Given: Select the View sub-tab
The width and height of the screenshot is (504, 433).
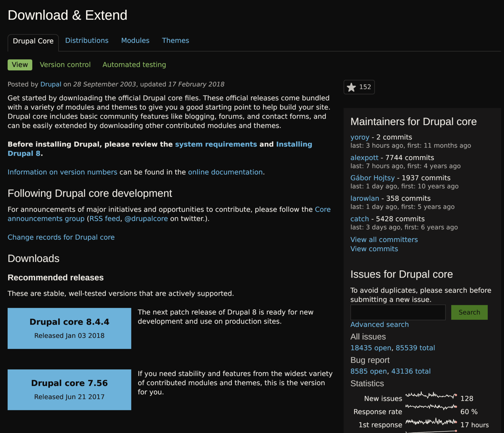Looking at the screenshot, I should click(20, 65).
